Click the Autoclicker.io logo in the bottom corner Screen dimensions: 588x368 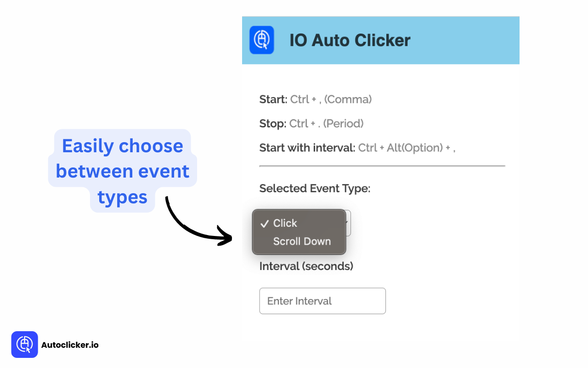24,344
